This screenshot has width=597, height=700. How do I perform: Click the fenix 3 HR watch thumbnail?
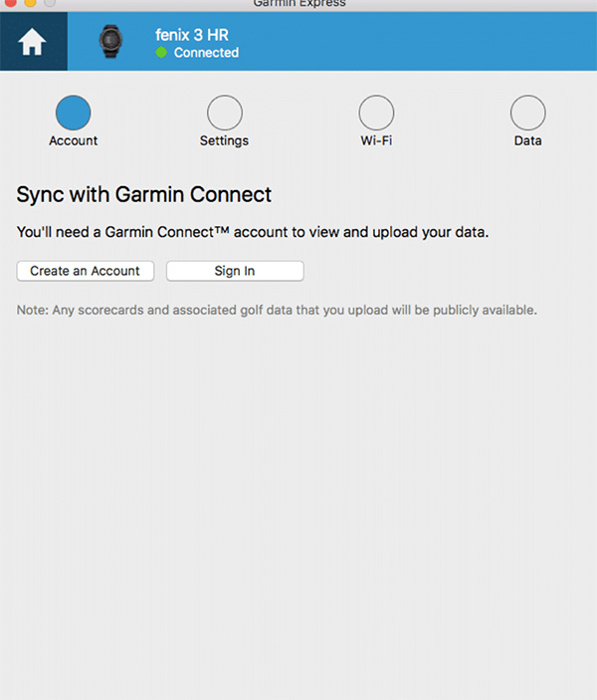point(111,42)
